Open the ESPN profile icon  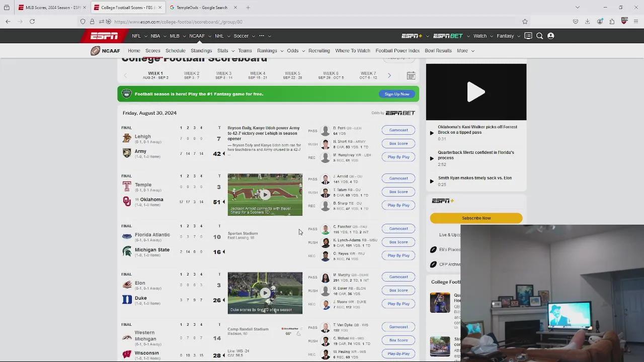tap(550, 36)
